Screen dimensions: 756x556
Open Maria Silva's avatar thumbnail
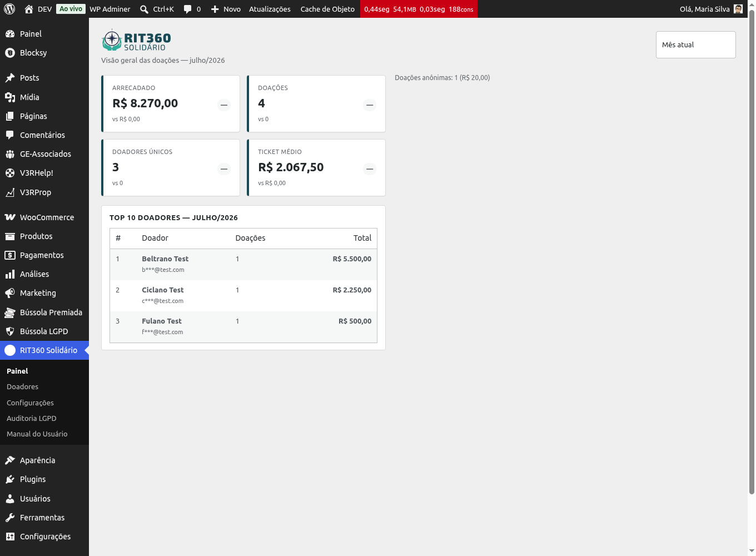pyautogui.click(x=738, y=9)
